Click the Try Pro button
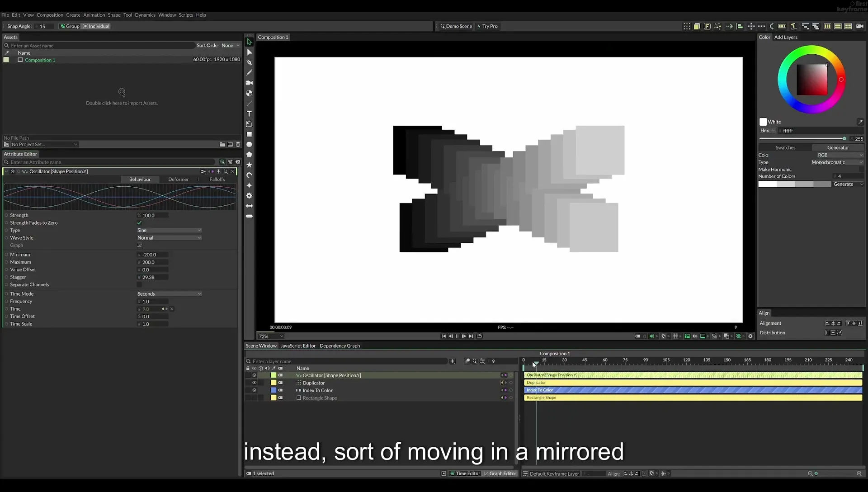The image size is (868, 492). (x=487, y=26)
